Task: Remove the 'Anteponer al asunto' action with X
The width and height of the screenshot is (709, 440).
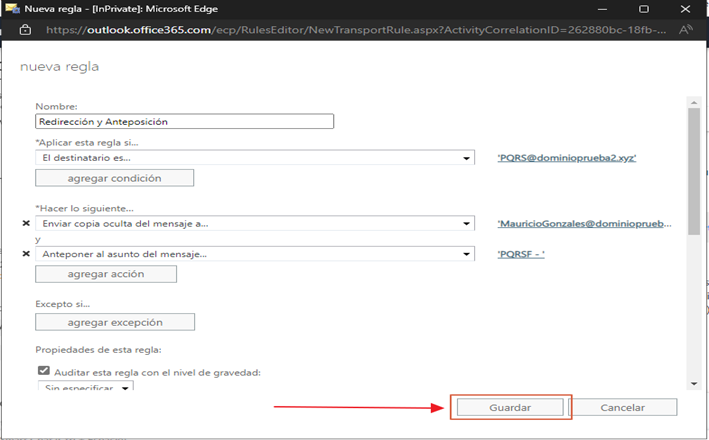Action: point(26,254)
